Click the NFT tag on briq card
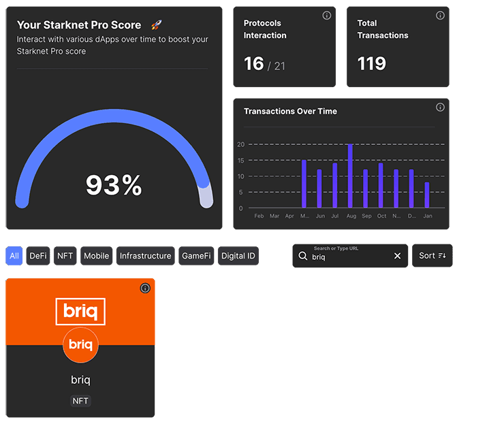 [80, 401]
